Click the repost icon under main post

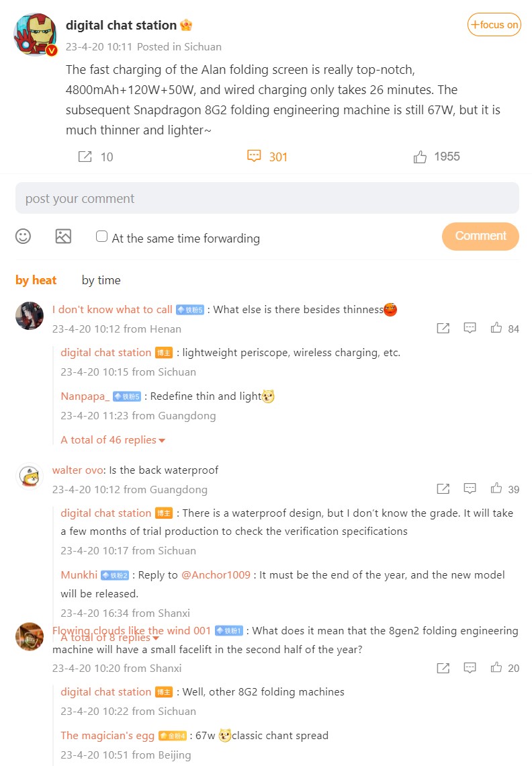[85, 157]
